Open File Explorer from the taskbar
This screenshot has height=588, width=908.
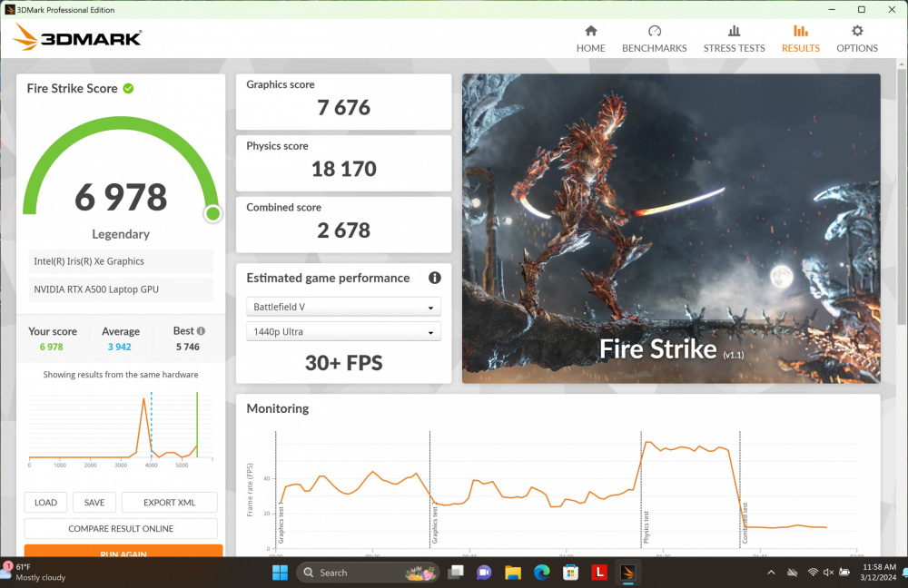(x=513, y=573)
